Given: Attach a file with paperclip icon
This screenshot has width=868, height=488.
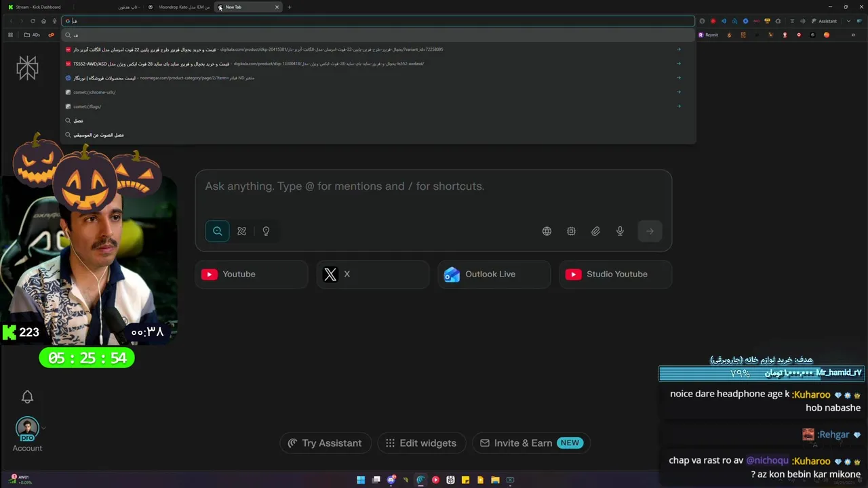Looking at the screenshot, I should coord(595,231).
